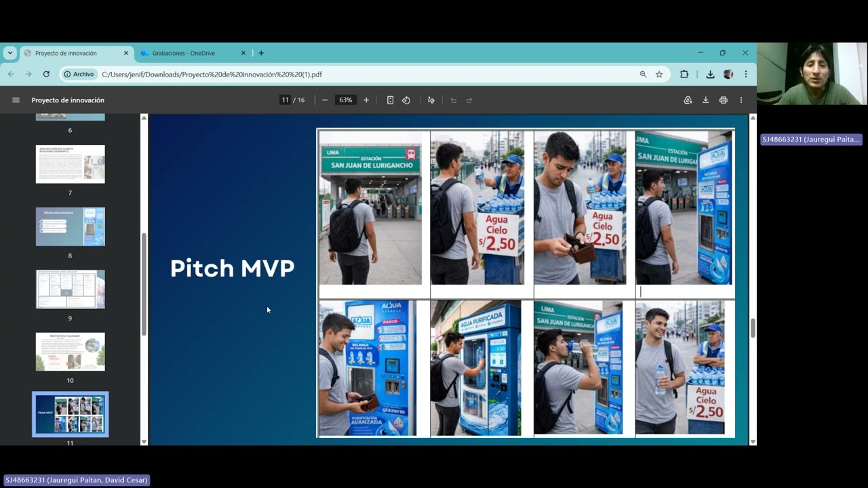Click the PDF redo button
The height and width of the screenshot is (488, 868).
tap(469, 100)
